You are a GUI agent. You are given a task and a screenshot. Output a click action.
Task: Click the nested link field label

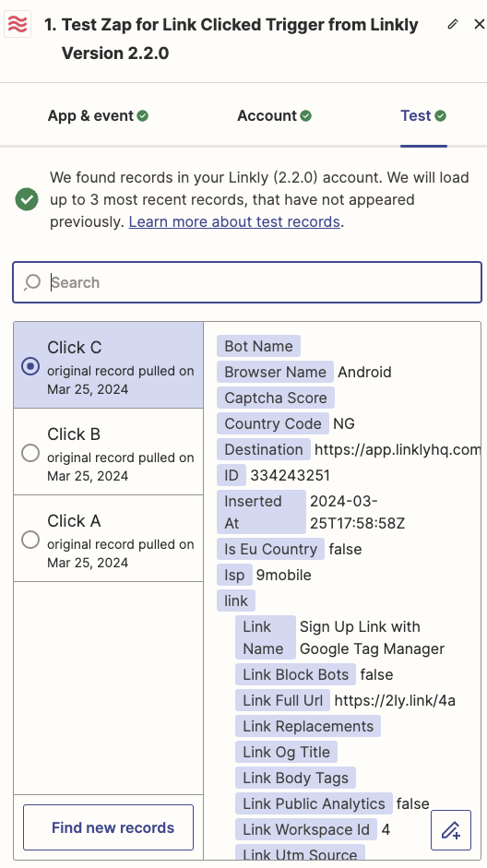point(236,600)
